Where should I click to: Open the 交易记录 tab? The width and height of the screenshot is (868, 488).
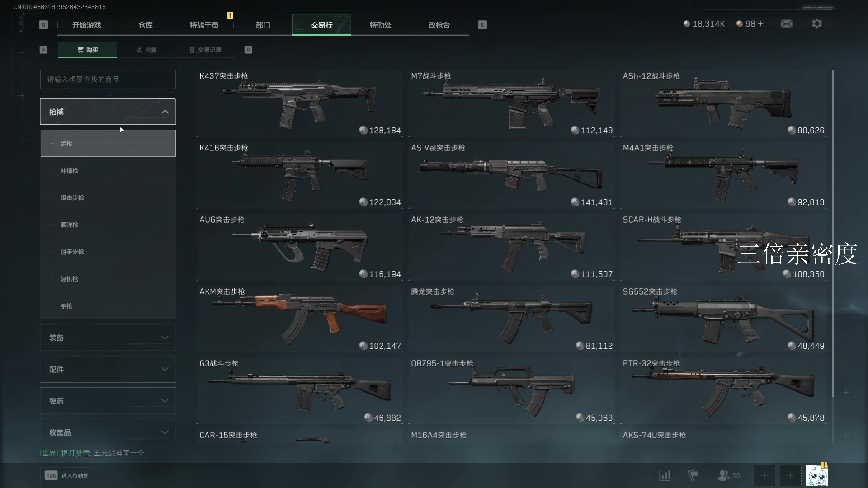pos(205,50)
